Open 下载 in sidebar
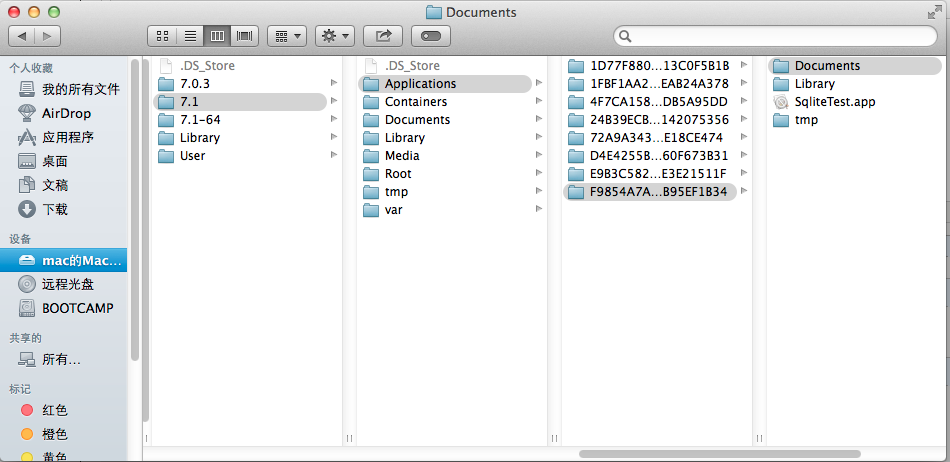950x462 pixels. pyautogui.click(x=64, y=210)
